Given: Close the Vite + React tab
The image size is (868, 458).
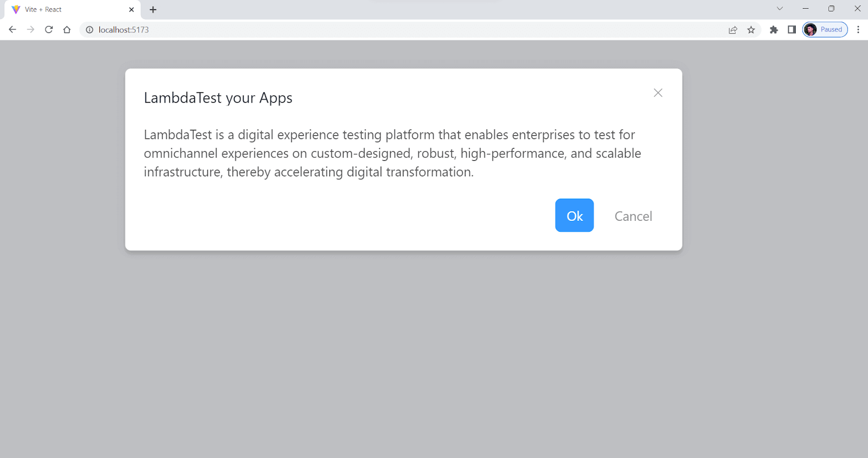Looking at the screenshot, I should click(131, 10).
